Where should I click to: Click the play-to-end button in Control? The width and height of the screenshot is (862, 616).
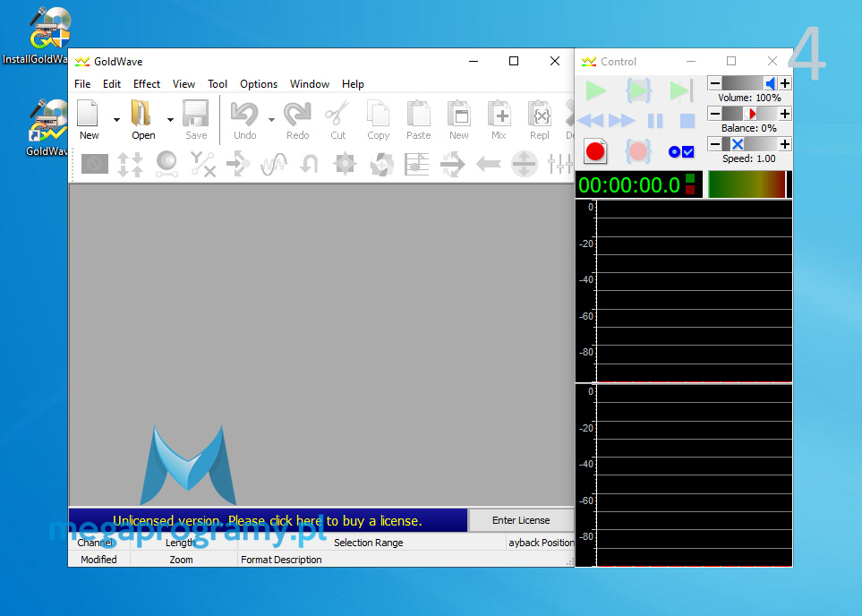tap(680, 90)
